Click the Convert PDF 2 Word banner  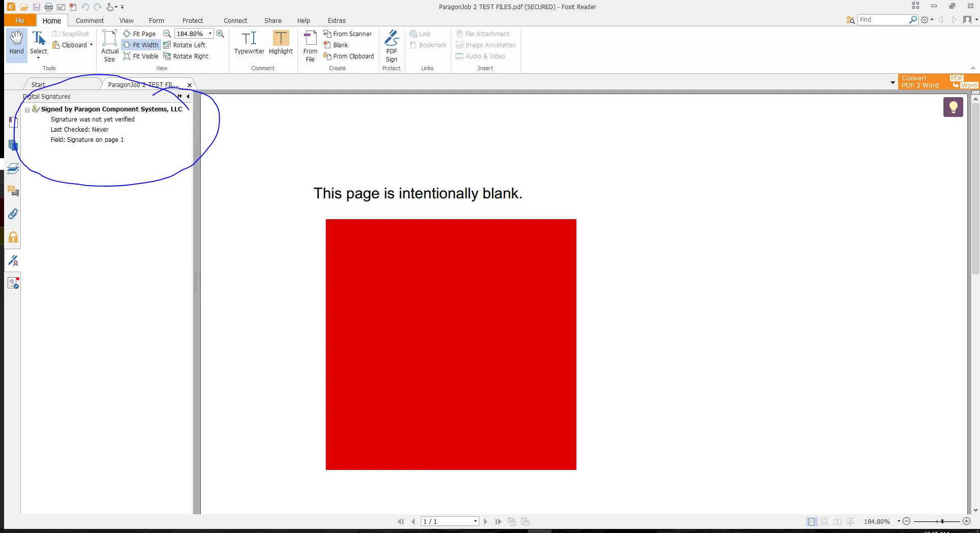point(939,81)
